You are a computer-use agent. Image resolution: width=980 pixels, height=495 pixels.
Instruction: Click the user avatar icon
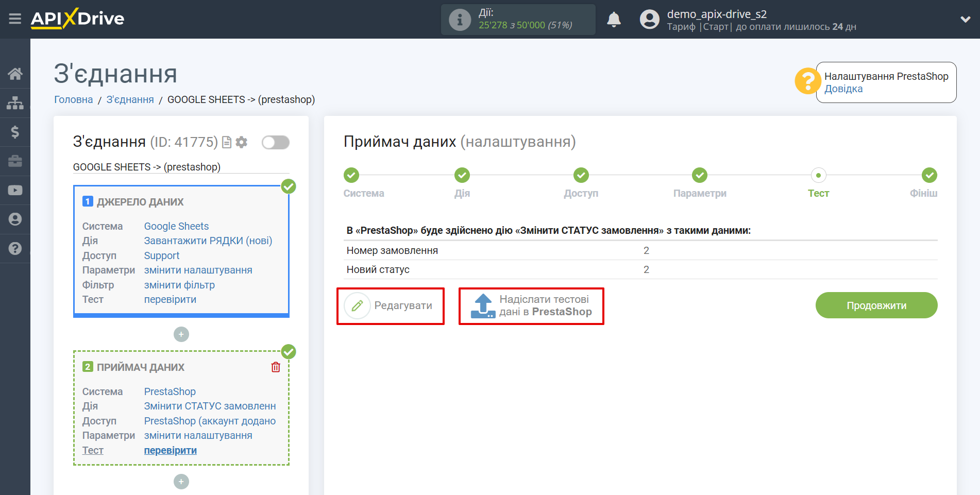pyautogui.click(x=649, y=20)
